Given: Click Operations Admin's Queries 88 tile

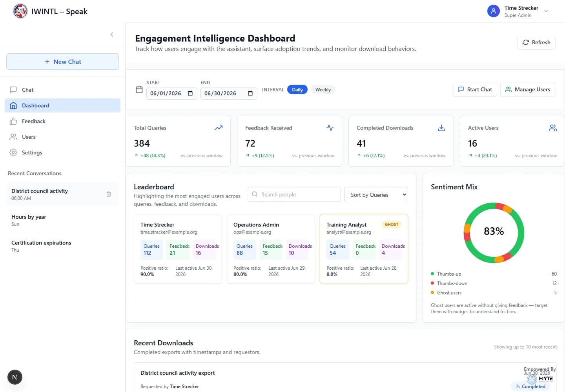Looking at the screenshot, I should click(x=245, y=250).
